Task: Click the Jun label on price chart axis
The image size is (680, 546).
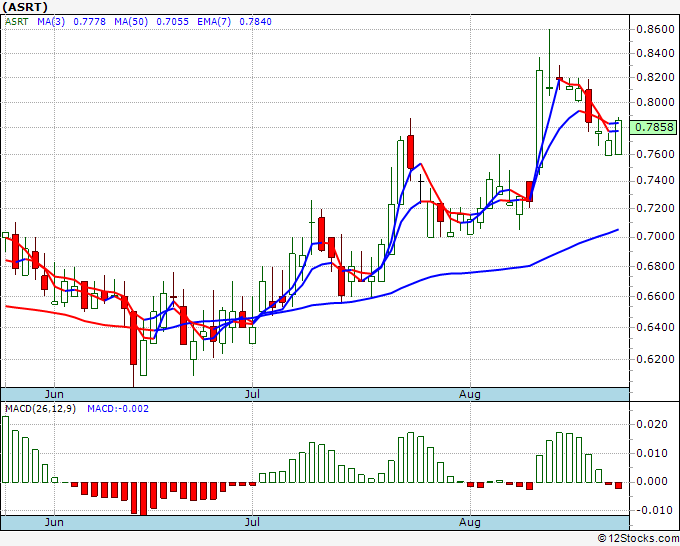Action: pyautogui.click(x=54, y=394)
